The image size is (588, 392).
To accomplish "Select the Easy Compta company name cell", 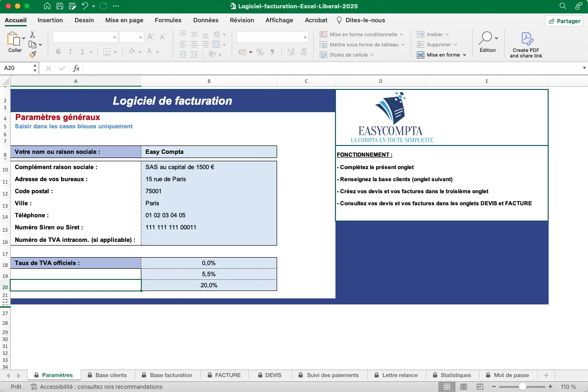I will coord(209,152).
